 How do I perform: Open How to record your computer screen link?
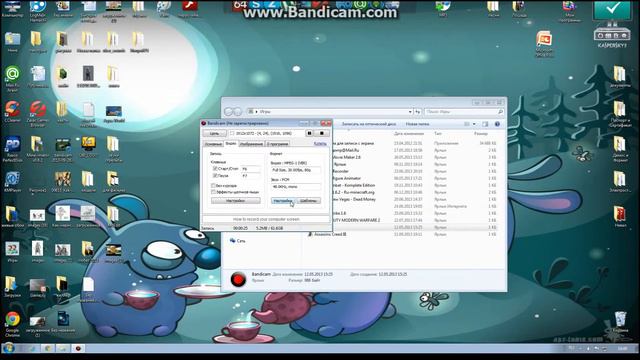266,219
